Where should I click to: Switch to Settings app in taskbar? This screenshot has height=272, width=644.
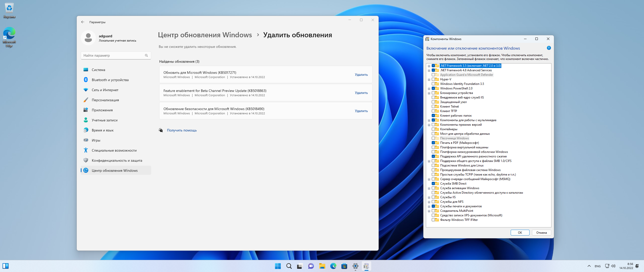355,266
